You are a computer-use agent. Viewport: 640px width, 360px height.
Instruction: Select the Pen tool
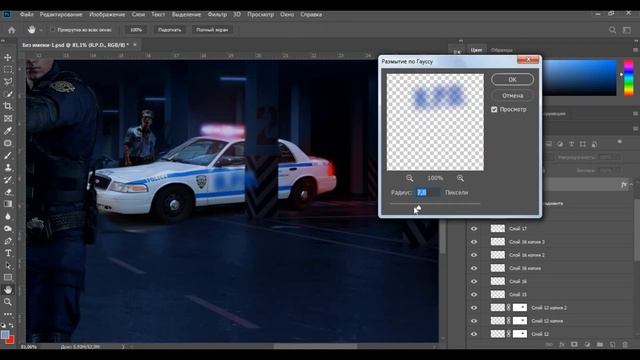pos(8,241)
